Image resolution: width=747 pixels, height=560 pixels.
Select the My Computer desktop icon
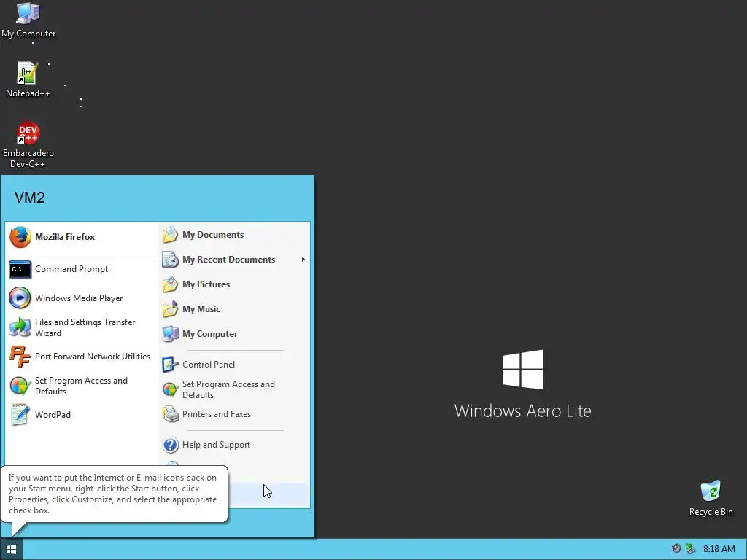pos(28,20)
